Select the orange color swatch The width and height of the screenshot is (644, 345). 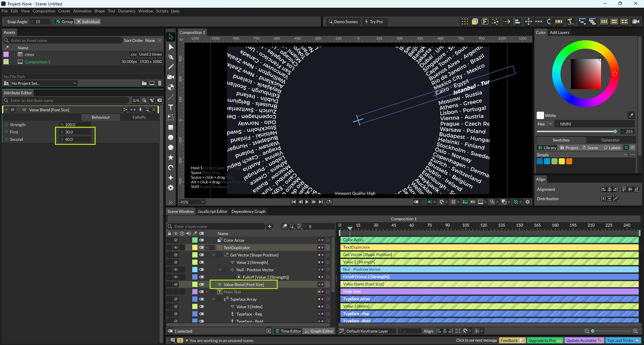tap(569, 162)
